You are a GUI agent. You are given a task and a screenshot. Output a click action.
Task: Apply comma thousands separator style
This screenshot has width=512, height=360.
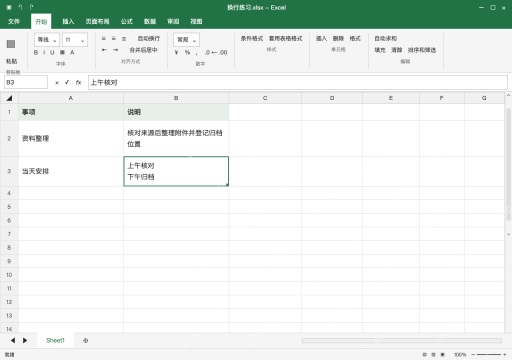(x=197, y=53)
